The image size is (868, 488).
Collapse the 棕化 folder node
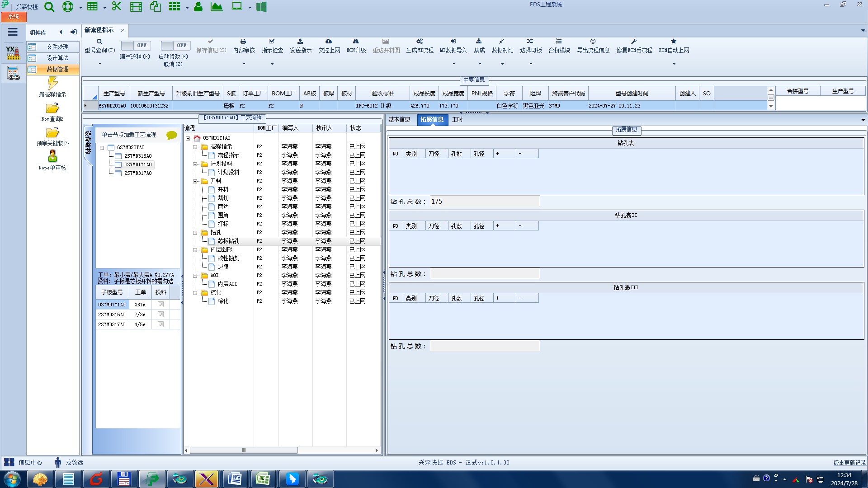pos(196,293)
